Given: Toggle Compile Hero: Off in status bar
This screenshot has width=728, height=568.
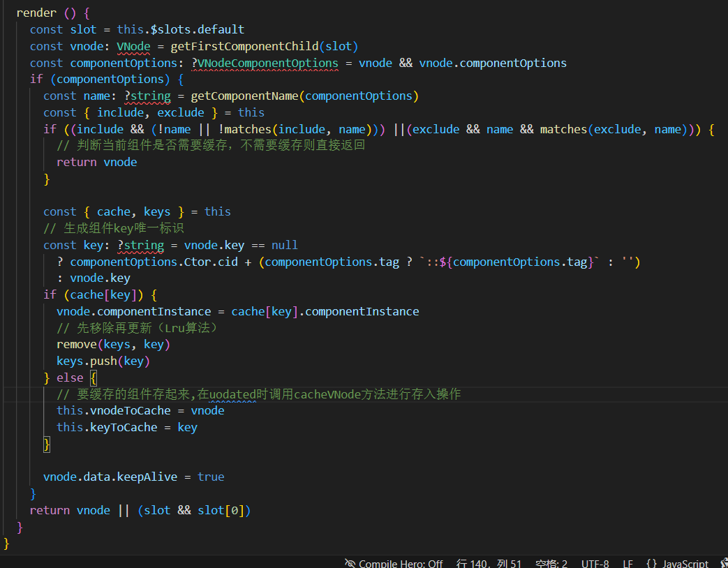Looking at the screenshot, I should coord(400,563).
